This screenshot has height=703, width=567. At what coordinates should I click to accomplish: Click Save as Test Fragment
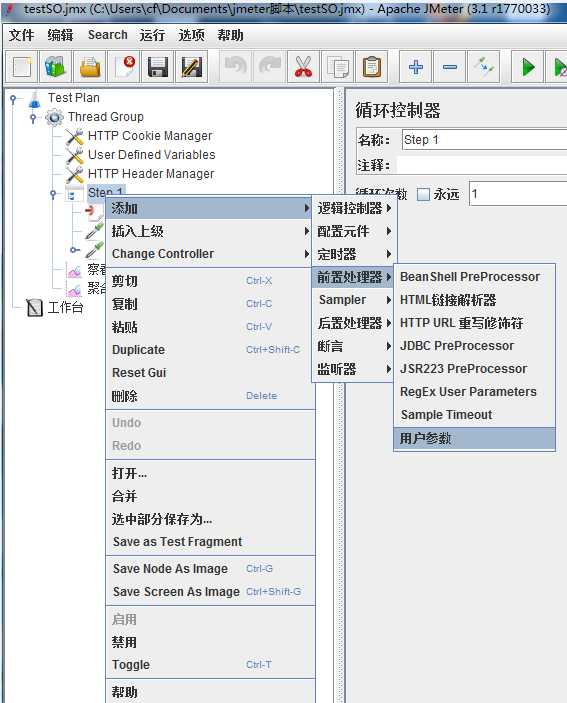point(211,542)
